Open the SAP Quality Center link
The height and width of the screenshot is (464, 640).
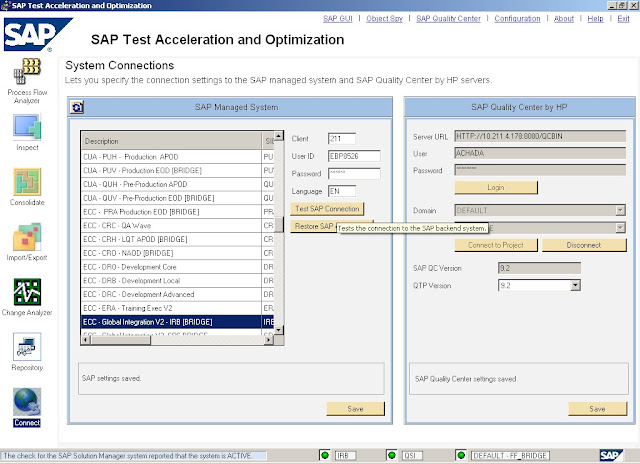[x=449, y=19]
